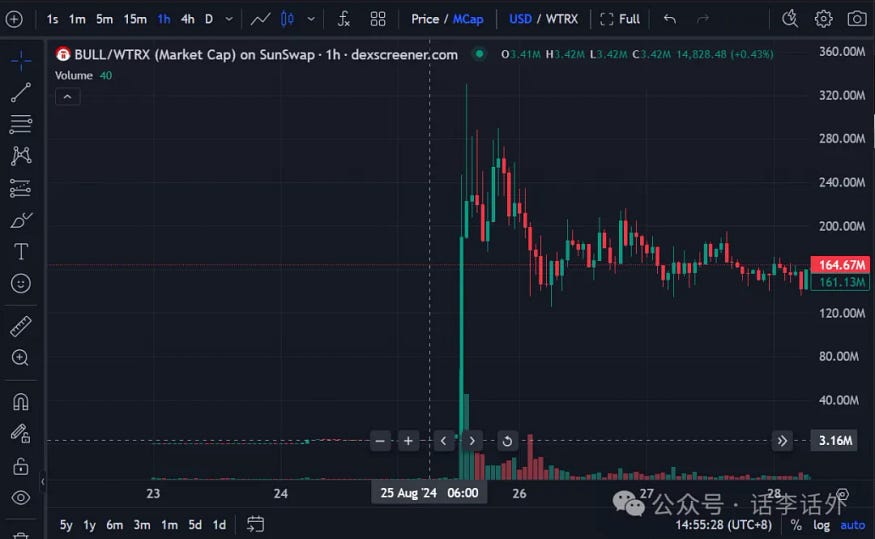Choose the pattern drawing tool
This screenshot has height=539, width=875.
21,156
